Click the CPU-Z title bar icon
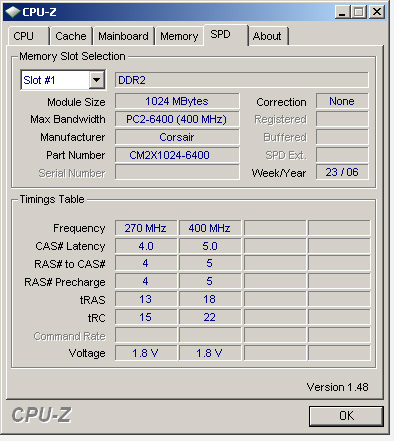The height and width of the screenshot is (441, 394). point(13,12)
